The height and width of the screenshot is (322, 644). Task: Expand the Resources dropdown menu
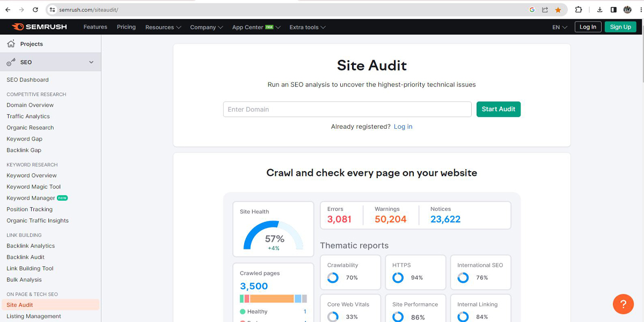tap(163, 27)
